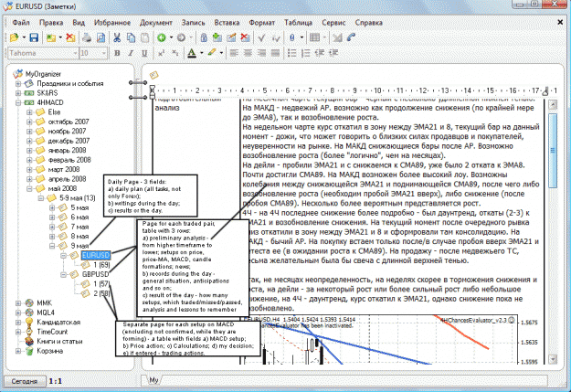Screen dimensions: 571x392
Task: Click the Subscript formatting icon
Action: tap(175, 53)
